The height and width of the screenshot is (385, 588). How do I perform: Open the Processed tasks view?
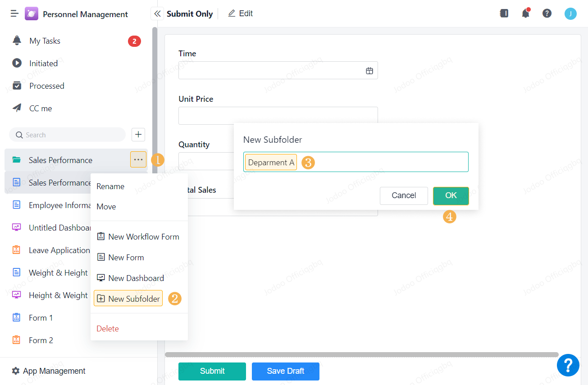(x=47, y=86)
